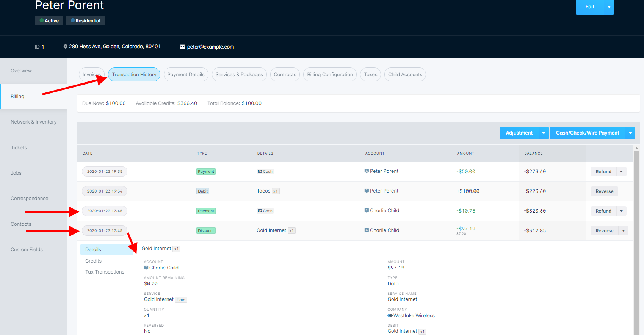
Task: Click the account icon beside Charlie Child in the Payment row
Action: coord(367,210)
